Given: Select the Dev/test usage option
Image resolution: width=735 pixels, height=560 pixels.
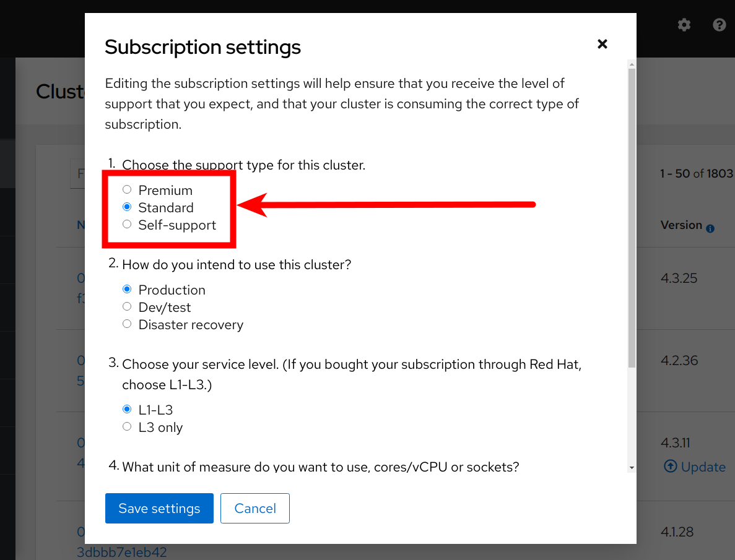Looking at the screenshot, I should [x=126, y=306].
